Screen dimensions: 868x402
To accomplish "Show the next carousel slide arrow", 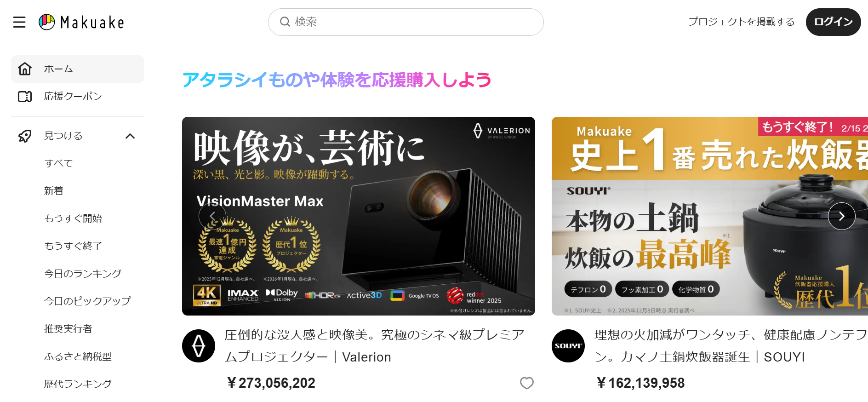I will click(x=842, y=216).
